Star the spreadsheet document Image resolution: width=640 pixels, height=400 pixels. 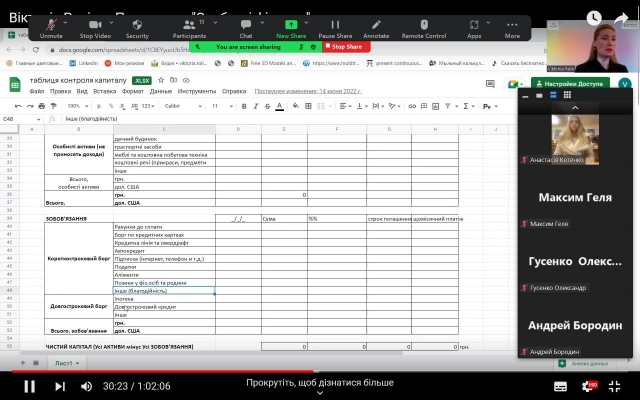click(x=161, y=80)
